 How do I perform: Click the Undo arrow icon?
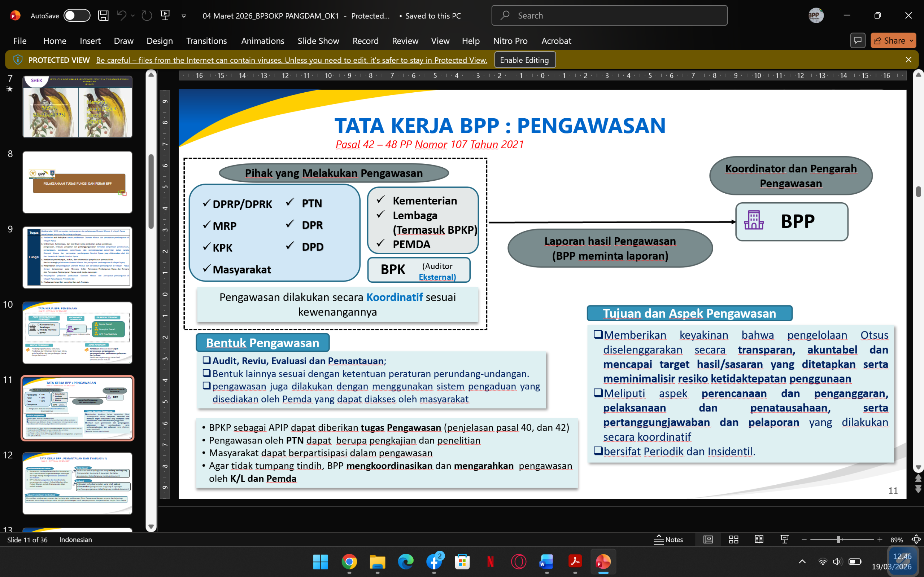point(122,16)
